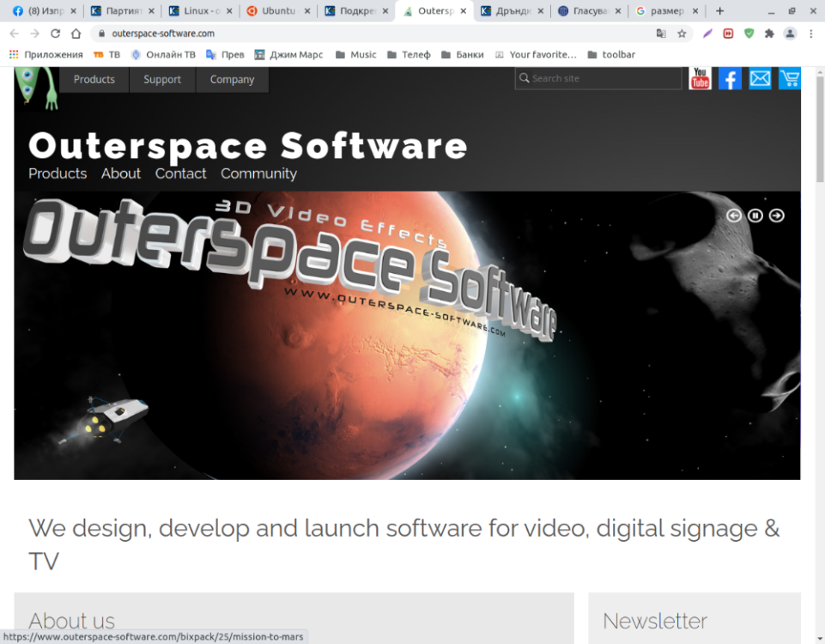
Task: Click the red extension icon
Action: click(728, 33)
